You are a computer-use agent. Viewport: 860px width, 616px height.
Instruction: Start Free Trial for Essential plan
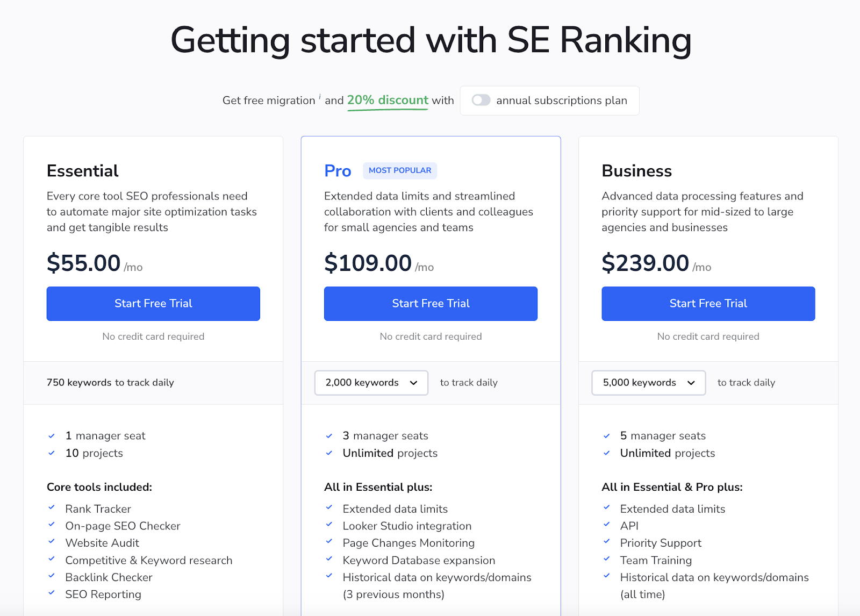pos(153,304)
